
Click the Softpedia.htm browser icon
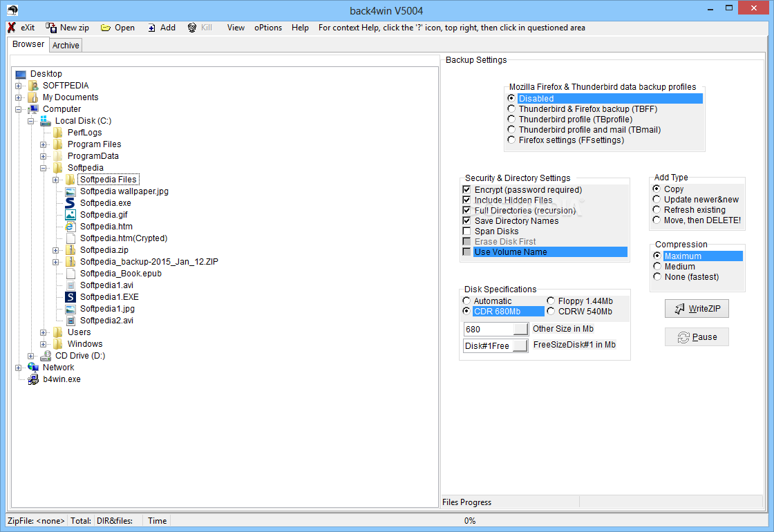(70, 227)
